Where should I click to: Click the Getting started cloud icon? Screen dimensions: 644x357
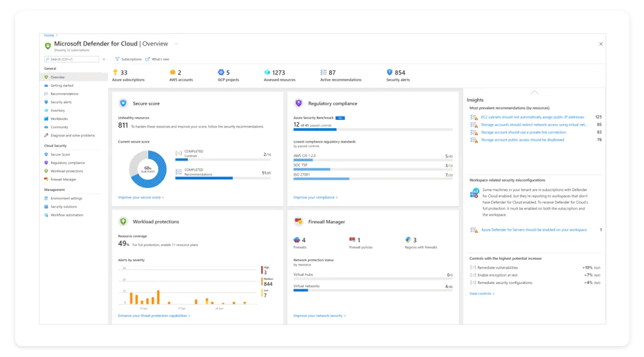(x=46, y=85)
